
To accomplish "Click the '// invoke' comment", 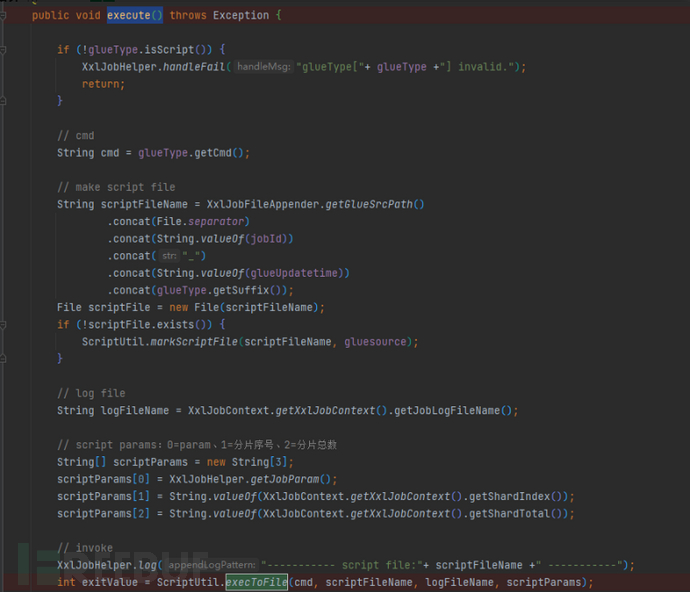I will coord(85,548).
